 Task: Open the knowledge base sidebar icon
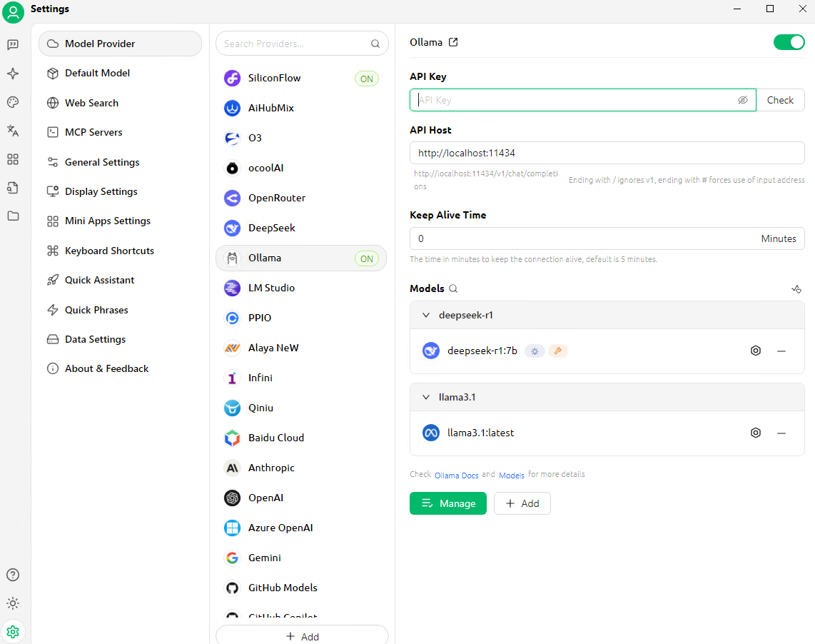point(13,188)
